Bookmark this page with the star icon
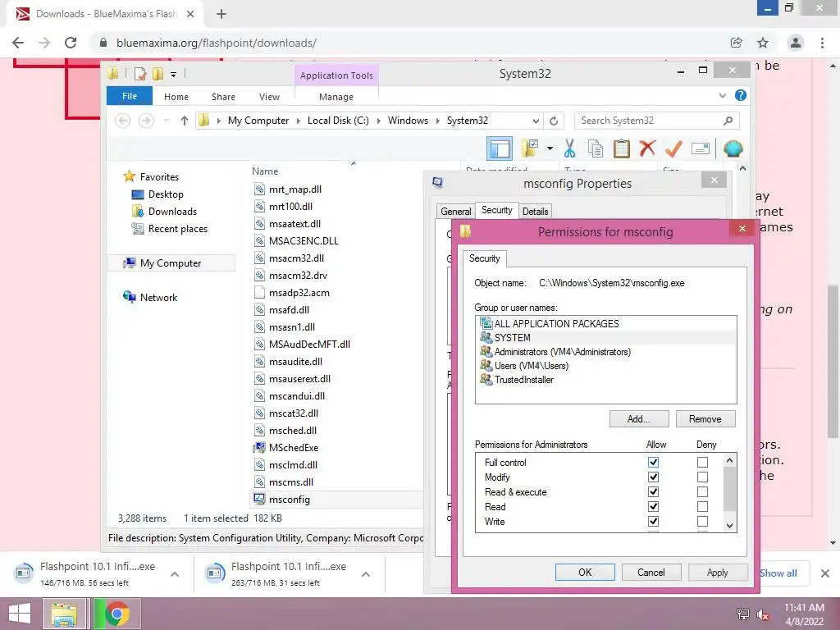The image size is (840, 630). [x=763, y=43]
